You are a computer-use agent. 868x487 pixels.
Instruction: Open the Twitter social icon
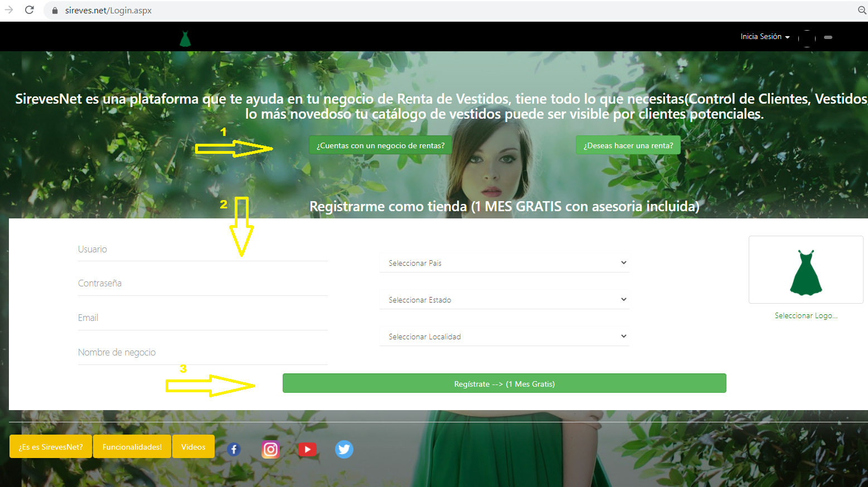point(344,449)
